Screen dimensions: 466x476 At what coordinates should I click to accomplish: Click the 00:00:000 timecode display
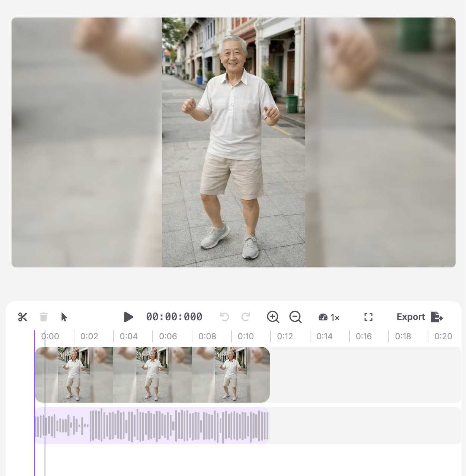pyautogui.click(x=174, y=317)
